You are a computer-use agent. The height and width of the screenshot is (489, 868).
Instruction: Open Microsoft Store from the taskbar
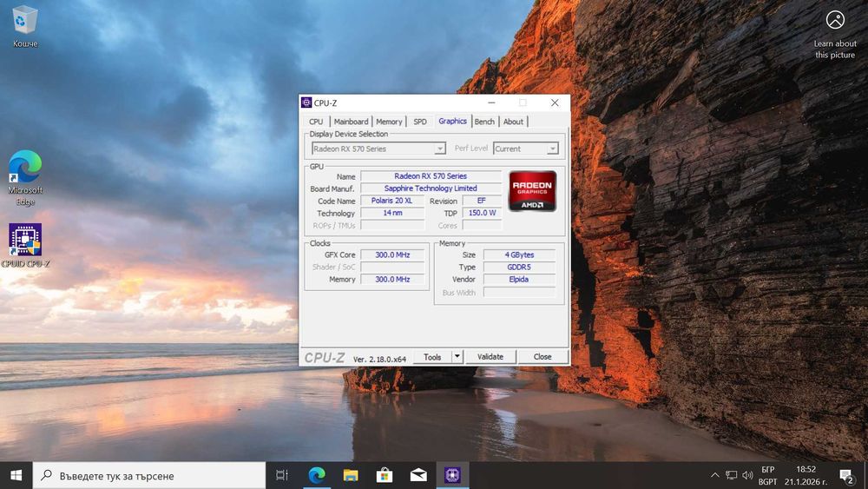[x=385, y=475]
